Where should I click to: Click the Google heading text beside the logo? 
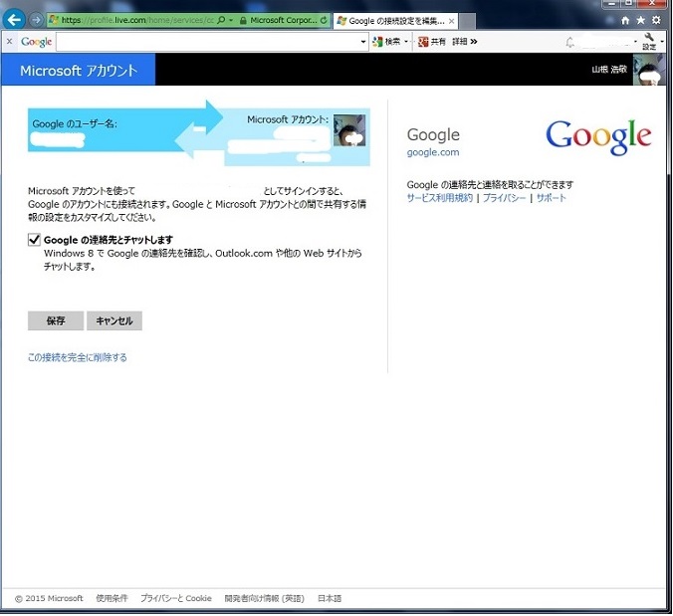pyautogui.click(x=433, y=134)
